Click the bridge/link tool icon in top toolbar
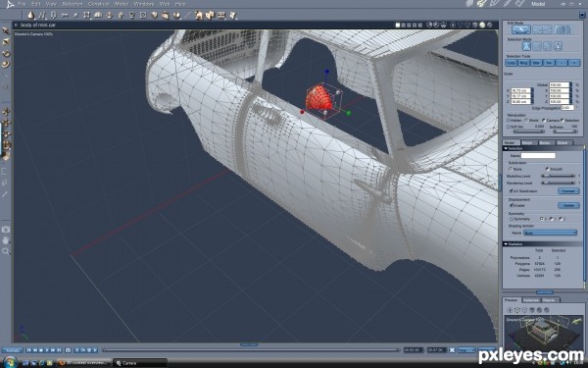 (x=65, y=15)
